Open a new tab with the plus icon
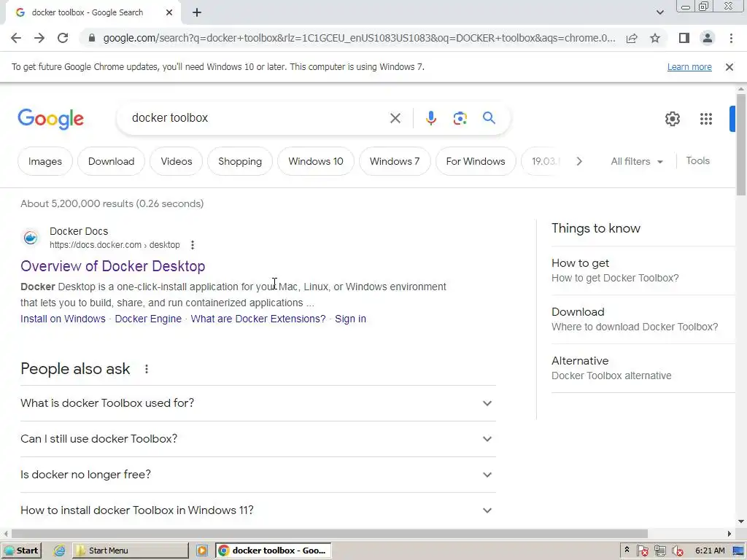The height and width of the screenshot is (560, 747). [x=197, y=12]
